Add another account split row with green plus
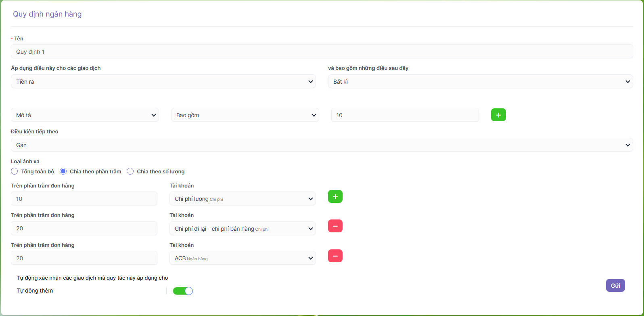Screen dimensions: 644x316 point(335,197)
